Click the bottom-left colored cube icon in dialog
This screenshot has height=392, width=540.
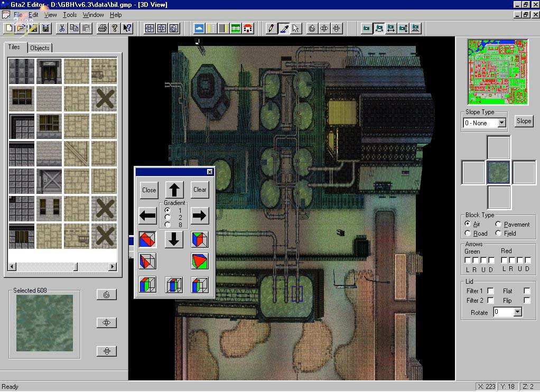[148, 285]
